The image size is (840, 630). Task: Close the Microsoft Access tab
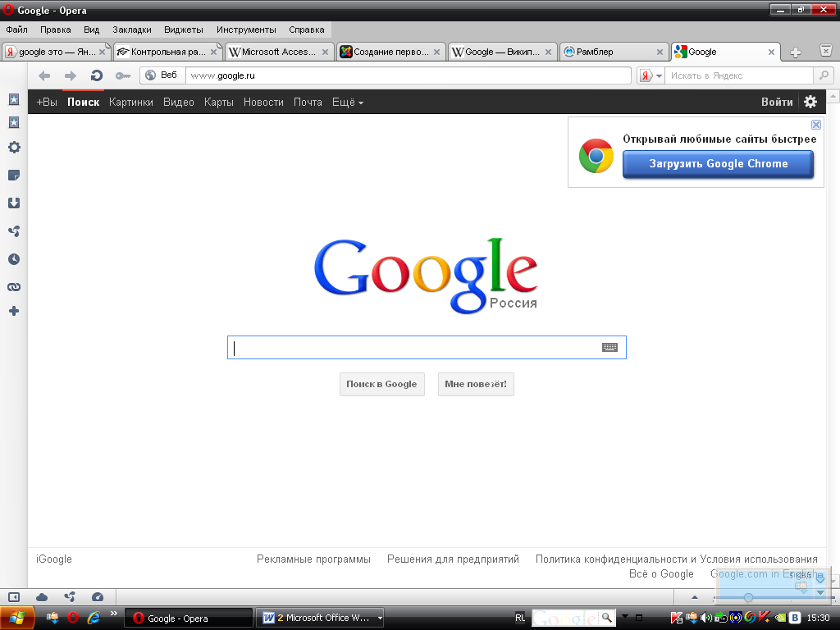click(325, 52)
